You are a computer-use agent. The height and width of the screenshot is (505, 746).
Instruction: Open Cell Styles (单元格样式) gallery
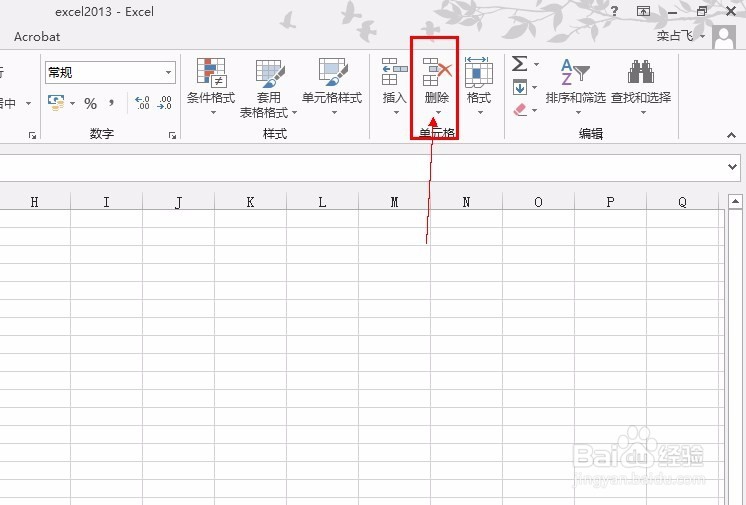pyautogui.click(x=332, y=86)
